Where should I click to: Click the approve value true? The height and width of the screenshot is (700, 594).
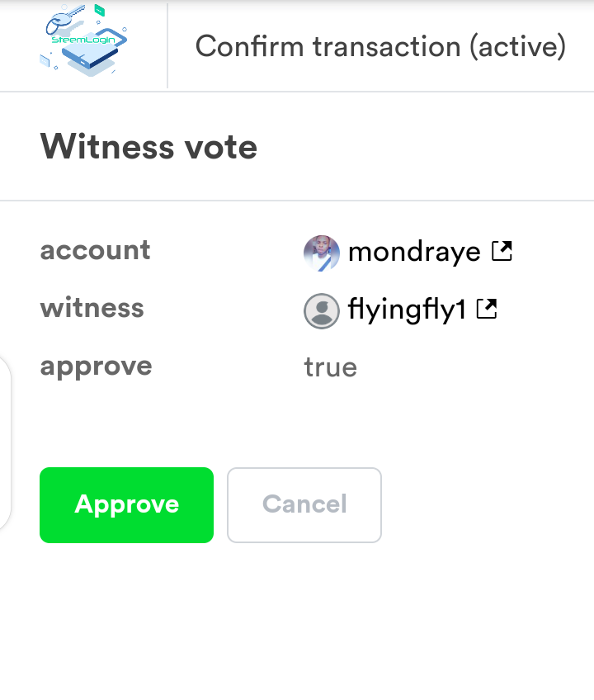point(330,367)
